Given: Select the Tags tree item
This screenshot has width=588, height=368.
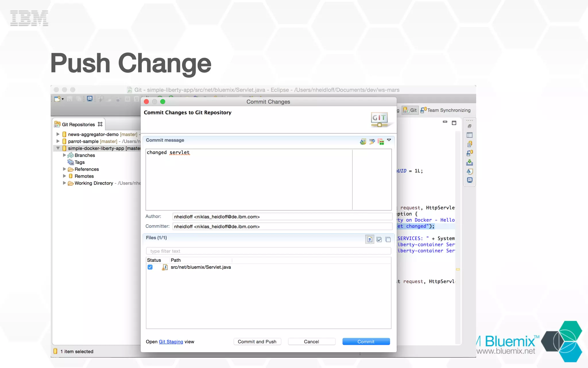Looking at the screenshot, I should (x=80, y=162).
